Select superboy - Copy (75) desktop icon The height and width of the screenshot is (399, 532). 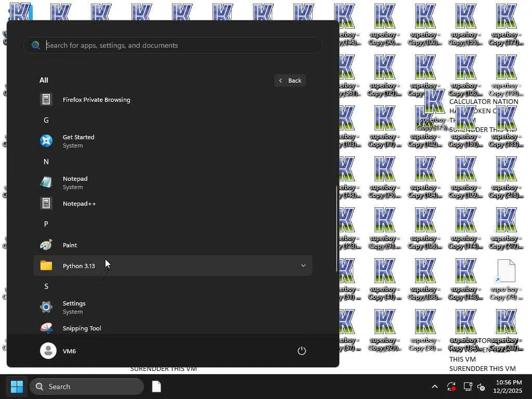coord(385,177)
